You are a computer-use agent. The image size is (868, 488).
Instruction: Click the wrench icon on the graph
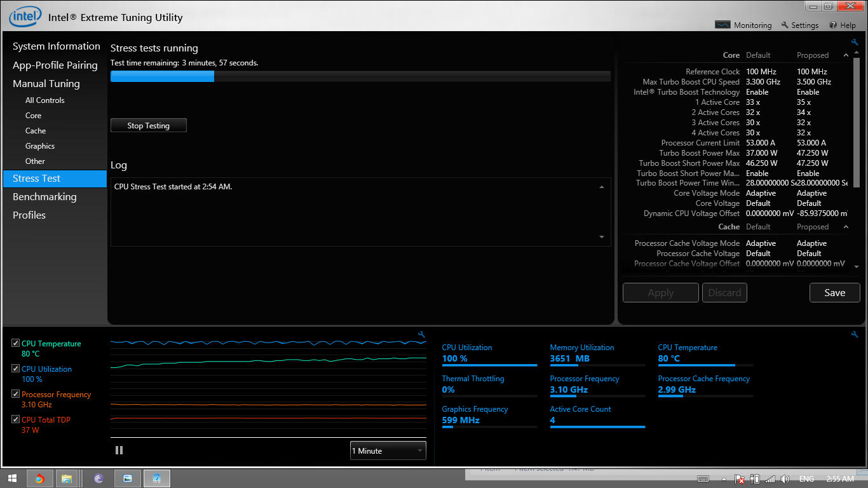coord(421,334)
